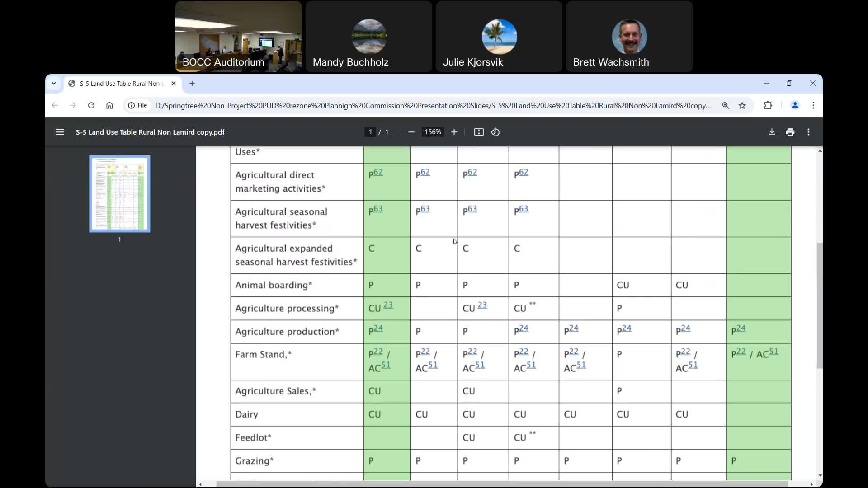Go forward to next page
This screenshot has width=868, height=488.
pos(73,105)
